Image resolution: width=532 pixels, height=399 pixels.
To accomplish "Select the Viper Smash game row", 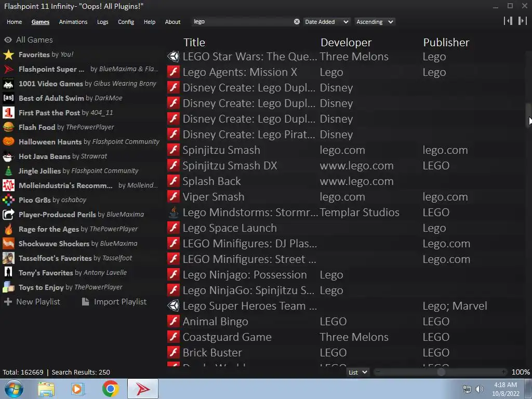I will tap(345, 197).
